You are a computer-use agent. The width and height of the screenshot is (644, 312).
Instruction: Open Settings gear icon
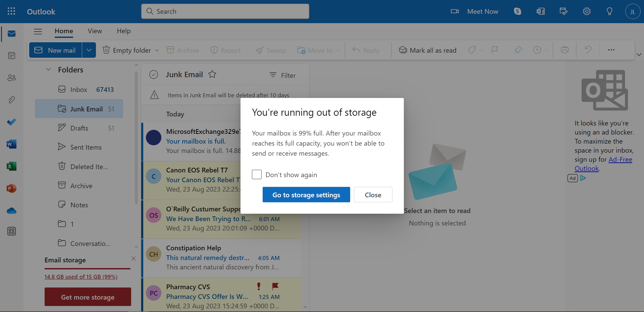[587, 11]
